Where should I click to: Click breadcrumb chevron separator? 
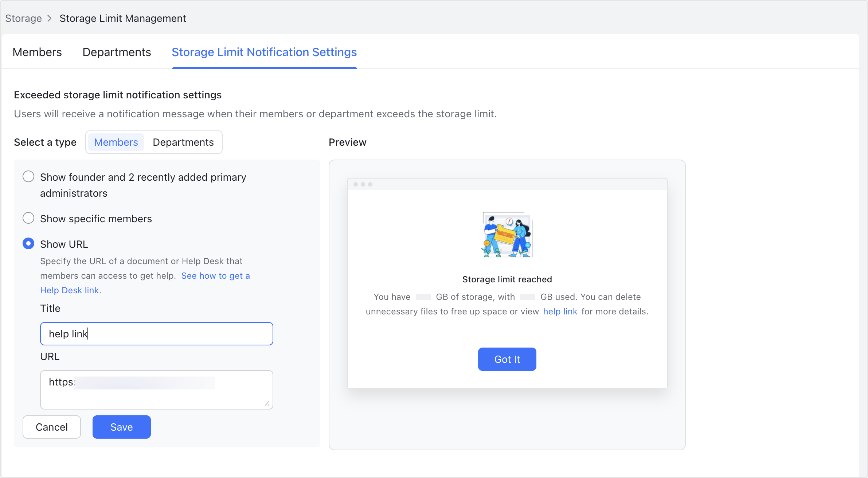point(50,18)
